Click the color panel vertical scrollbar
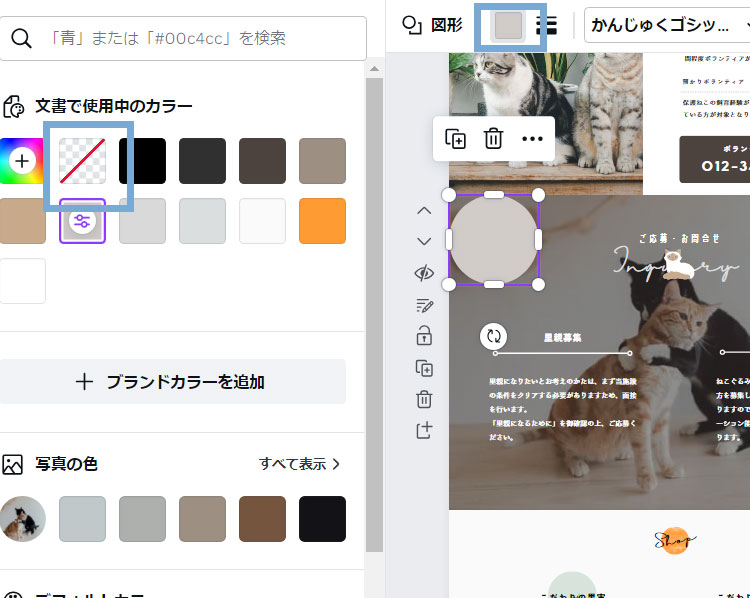Screen dimensions: 750x598 click(375, 315)
